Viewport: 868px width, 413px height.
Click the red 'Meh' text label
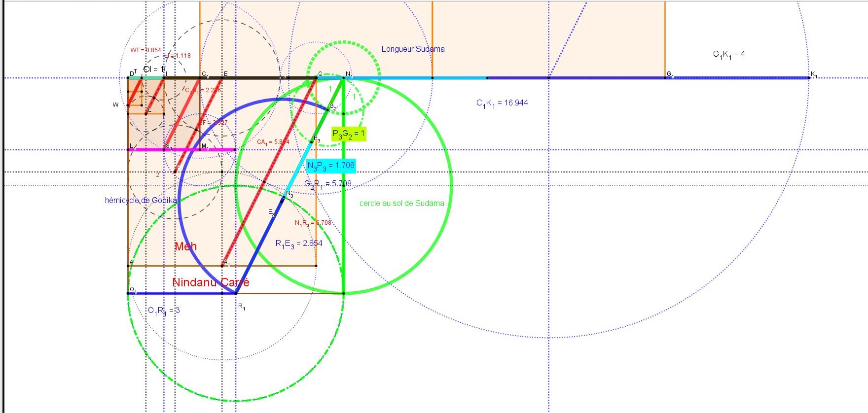[x=185, y=246]
